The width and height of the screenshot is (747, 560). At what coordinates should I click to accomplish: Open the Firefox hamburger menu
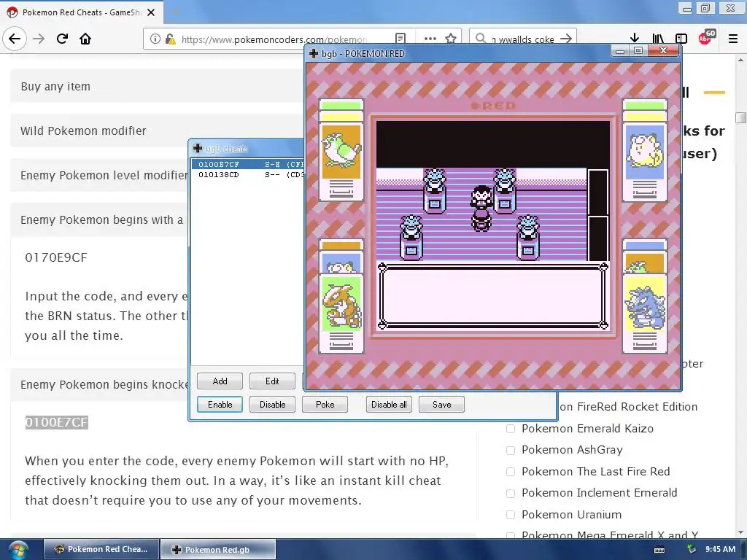click(733, 39)
